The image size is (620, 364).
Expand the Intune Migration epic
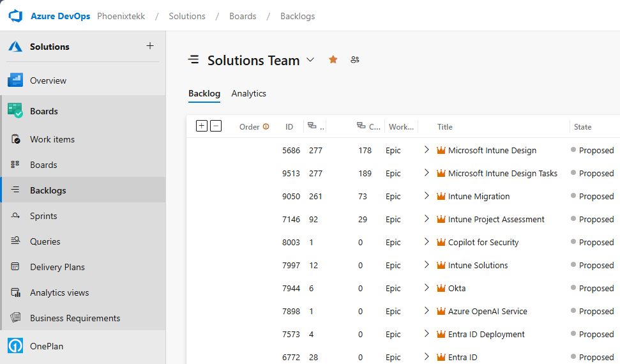point(427,196)
